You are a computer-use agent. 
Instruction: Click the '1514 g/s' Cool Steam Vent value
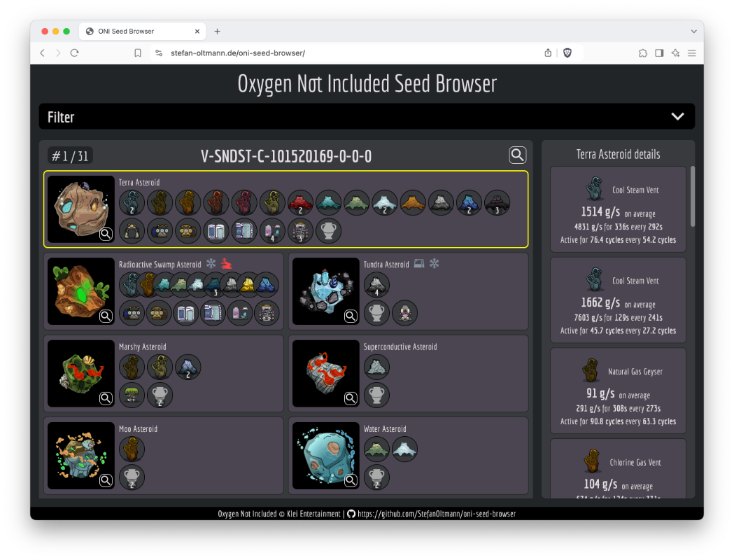(x=600, y=212)
